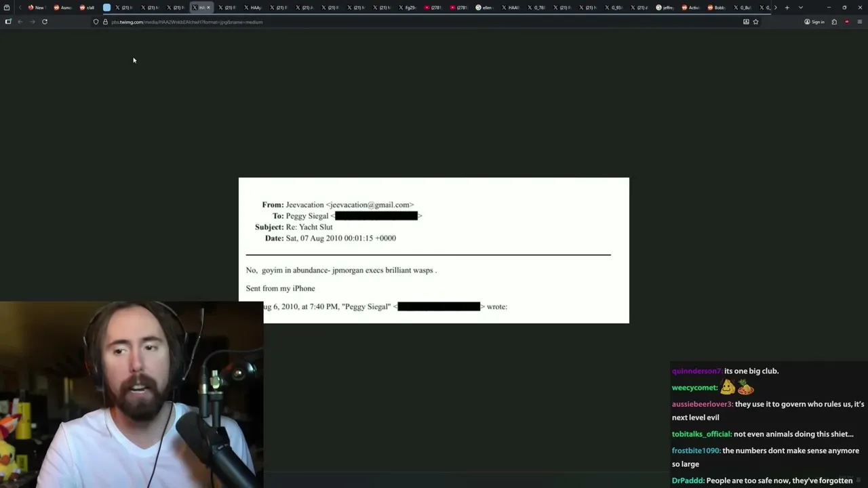Open the Extensions puzzle icon
The height and width of the screenshot is (488, 868).
coord(834,22)
